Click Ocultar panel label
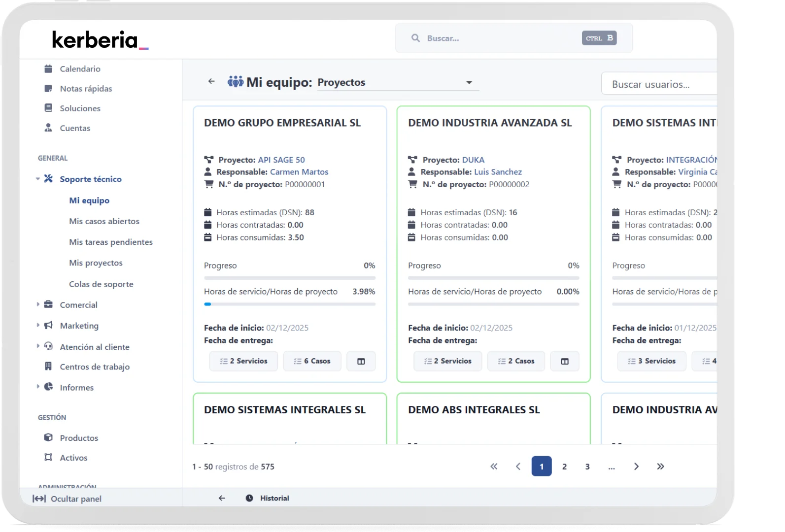This screenshot has width=785, height=532. tap(76, 499)
